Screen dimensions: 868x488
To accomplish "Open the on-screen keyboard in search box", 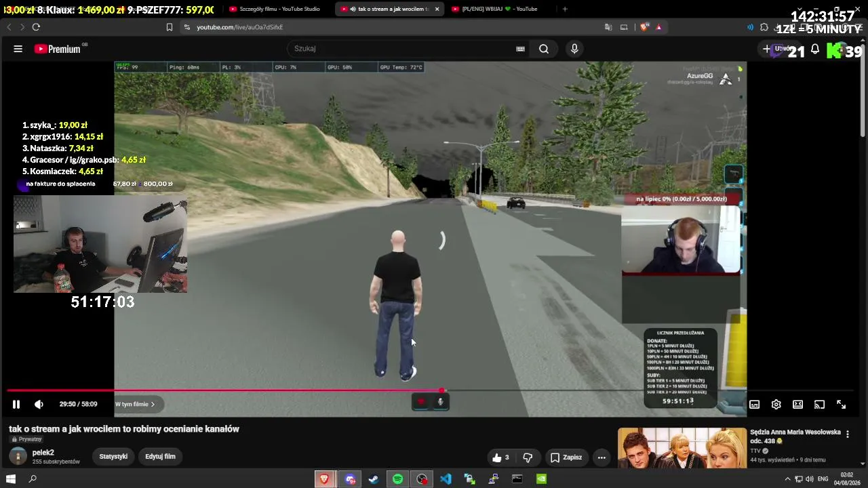I will click(x=520, y=49).
